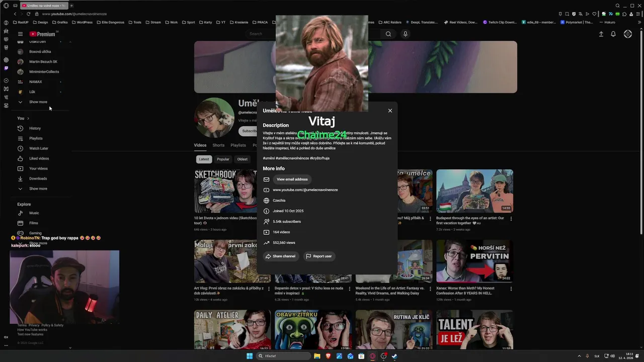The image size is (644, 362).
Task: Click the heart bookmark icon in address bar
Action: (595, 14)
